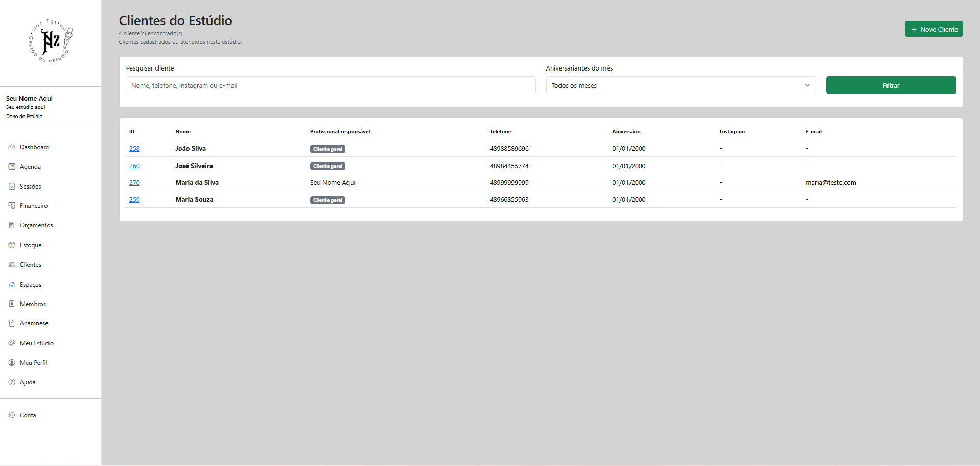This screenshot has height=466, width=980.
Task: Select the Estoque menu entry
Action: coord(31,245)
